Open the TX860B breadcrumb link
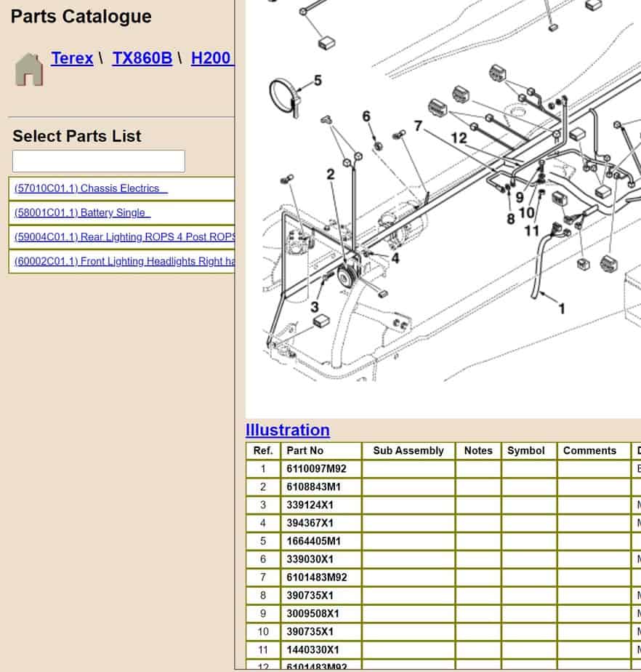Viewport: 641px width, 672px height. tap(142, 58)
